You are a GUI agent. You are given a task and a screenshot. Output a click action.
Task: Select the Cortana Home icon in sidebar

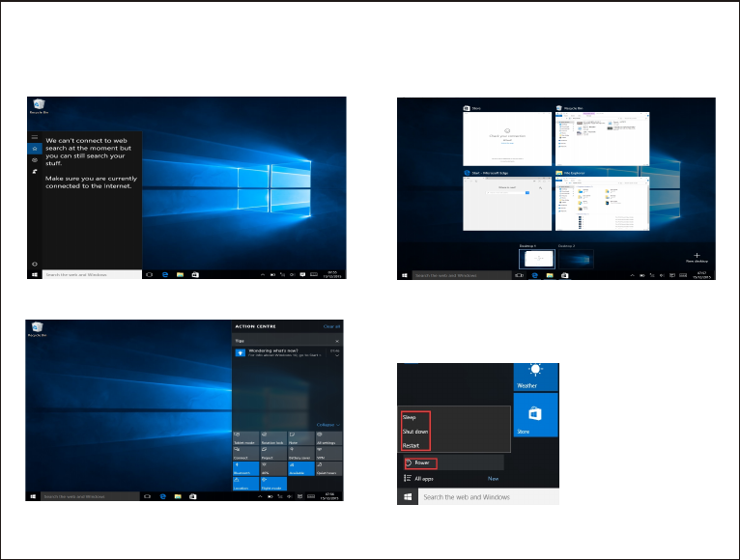click(35, 149)
